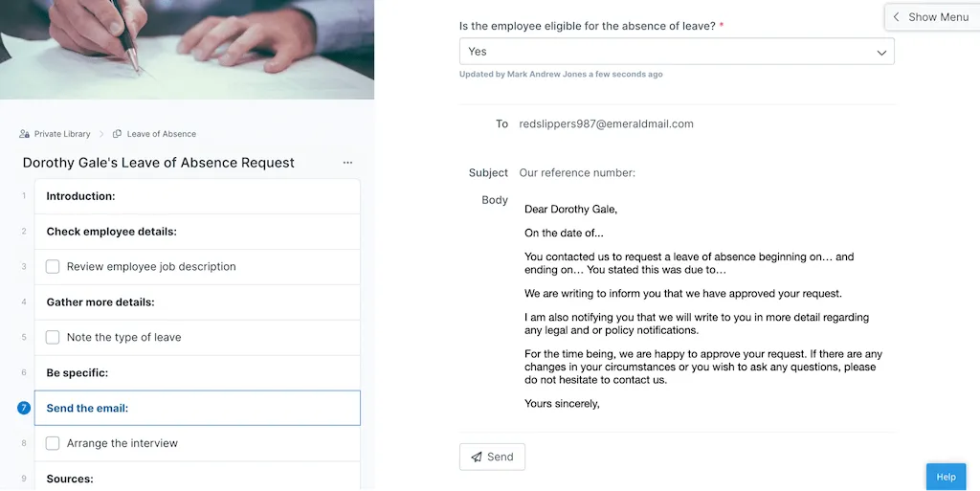Viewport: 980px width, 491px height.
Task: Open the blue Help button
Action: click(946, 477)
